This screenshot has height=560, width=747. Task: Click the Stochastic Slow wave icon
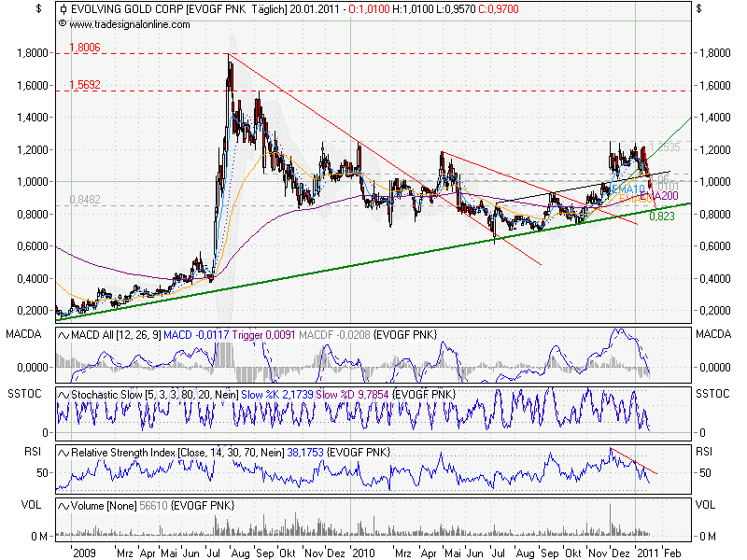coord(63,395)
